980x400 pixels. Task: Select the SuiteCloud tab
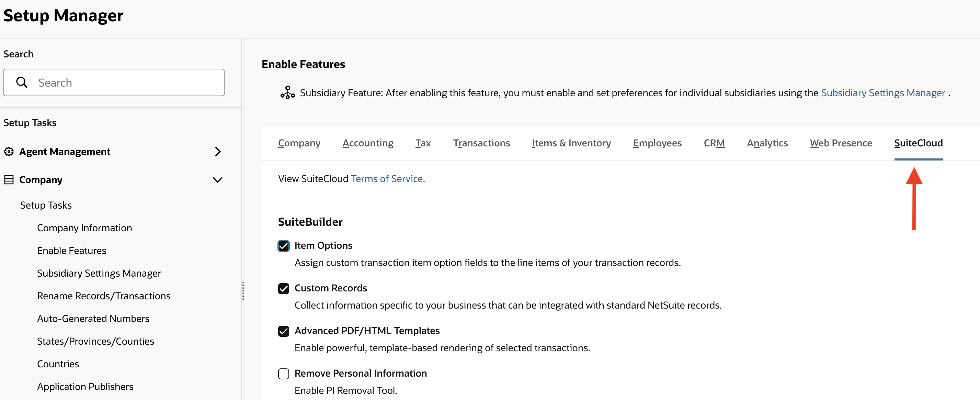tap(919, 143)
